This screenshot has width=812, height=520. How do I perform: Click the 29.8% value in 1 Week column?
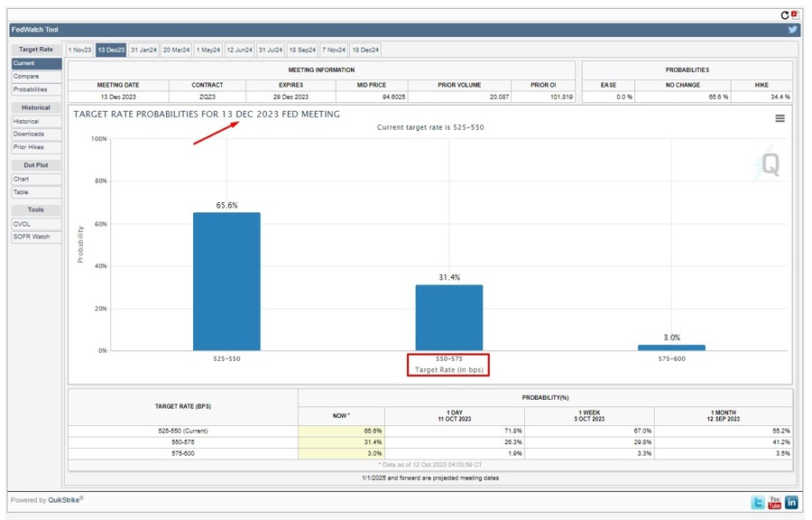(x=642, y=442)
